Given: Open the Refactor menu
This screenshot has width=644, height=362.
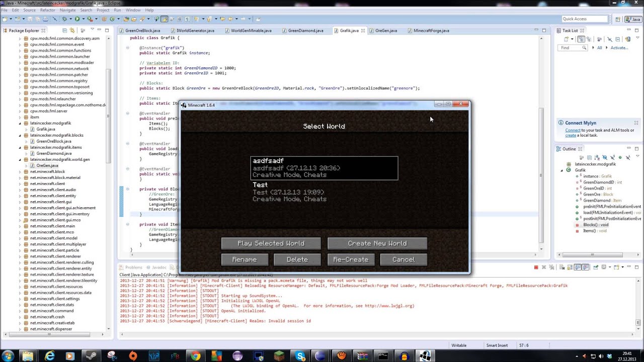Looking at the screenshot, I should pos(47,10).
